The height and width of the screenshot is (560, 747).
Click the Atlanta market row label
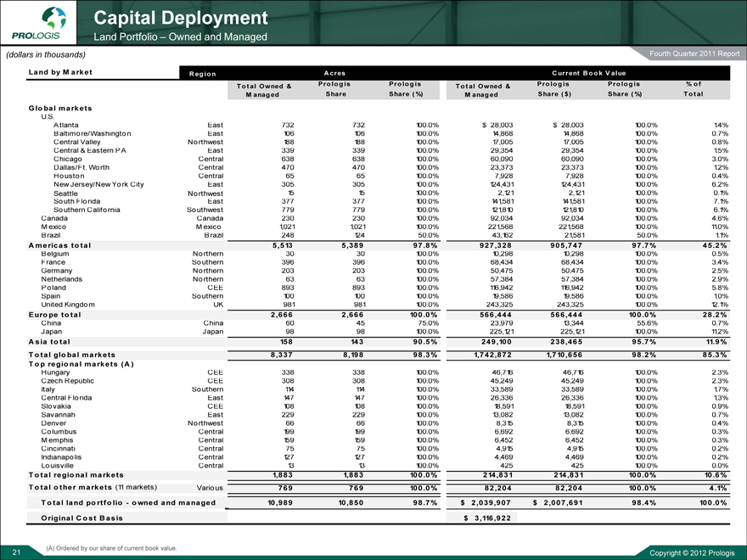tap(66, 125)
